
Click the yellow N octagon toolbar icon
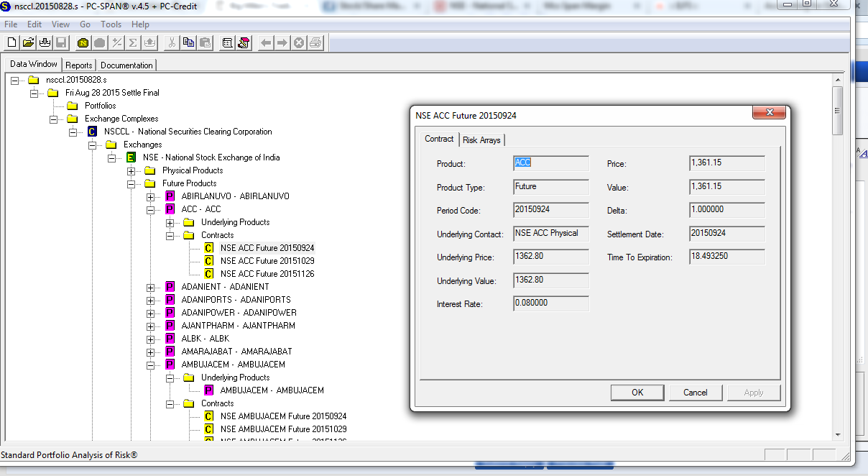83,42
